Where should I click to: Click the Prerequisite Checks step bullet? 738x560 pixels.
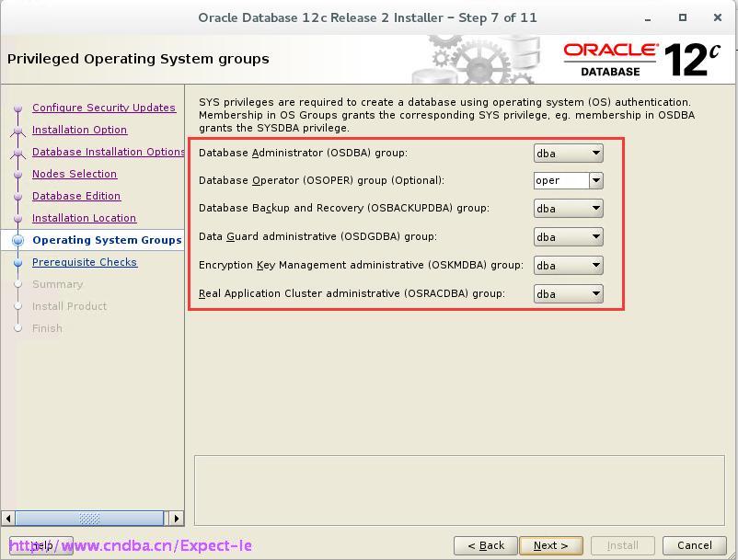coord(17,263)
